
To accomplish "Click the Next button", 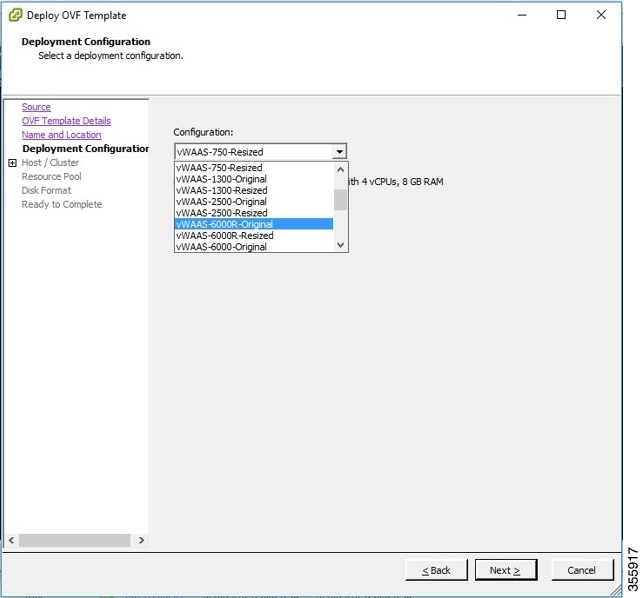I will (506, 570).
